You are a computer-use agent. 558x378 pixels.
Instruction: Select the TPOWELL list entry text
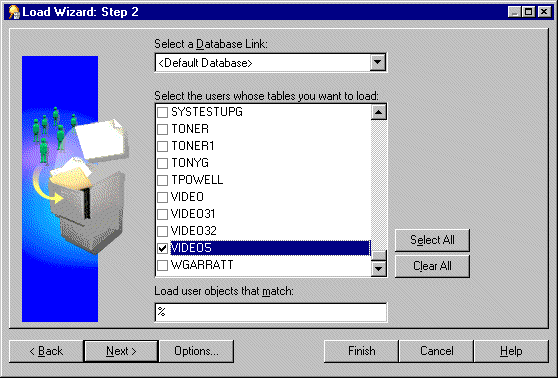(x=197, y=180)
